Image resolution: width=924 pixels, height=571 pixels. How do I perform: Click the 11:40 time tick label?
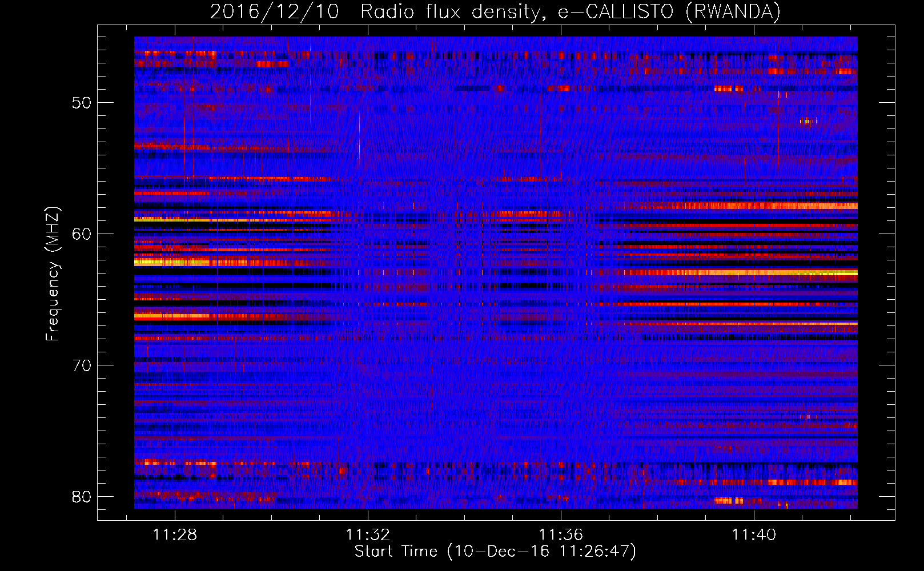(754, 535)
